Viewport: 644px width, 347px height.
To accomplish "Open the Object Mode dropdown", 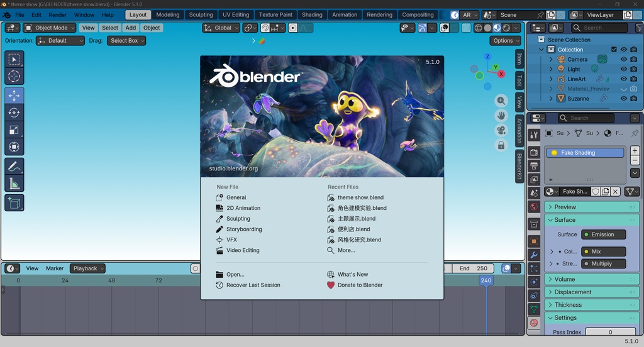I will click(x=50, y=28).
